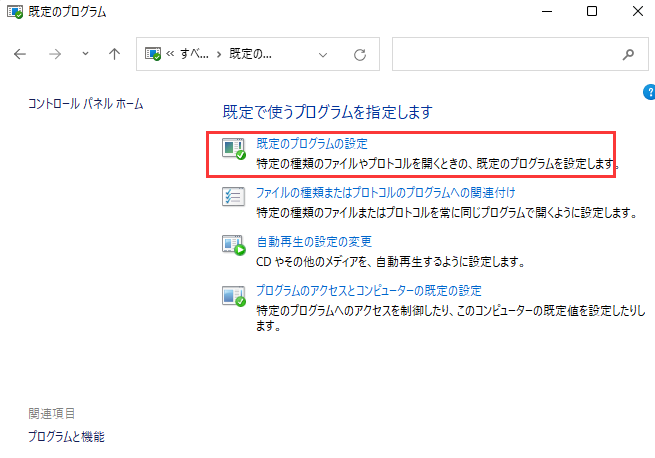This screenshot has width=655, height=458.
Task: Open プログラムと機能 related item
Action: [66, 437]
